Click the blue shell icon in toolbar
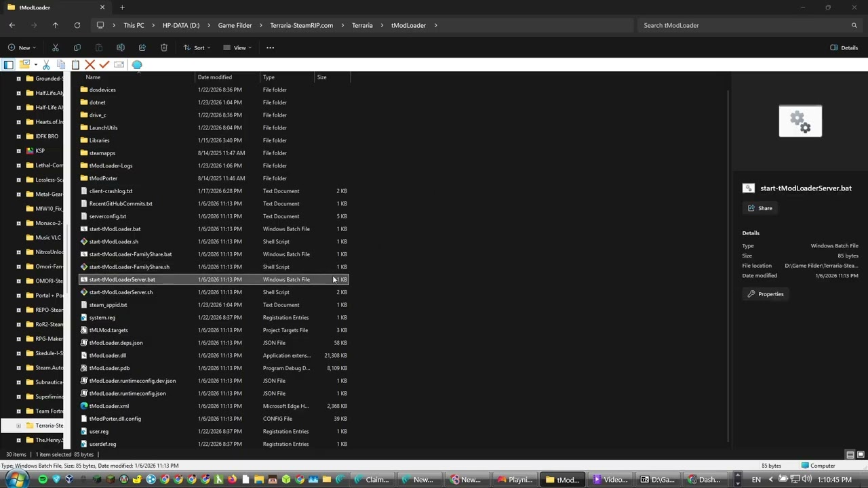The image size is (868, 488). 137,64
